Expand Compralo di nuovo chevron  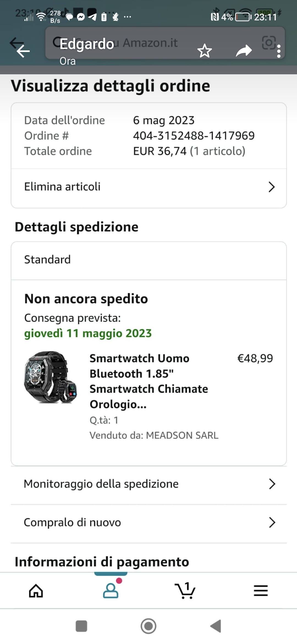[272, 522]
